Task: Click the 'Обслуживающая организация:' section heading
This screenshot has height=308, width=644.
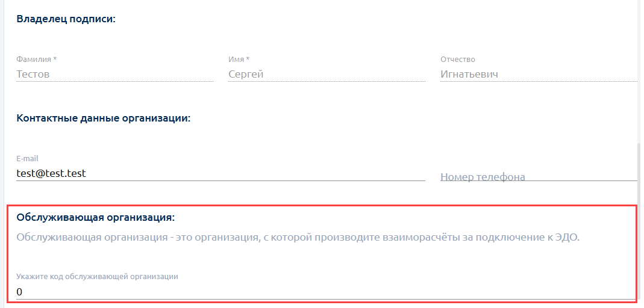Action: pyautogui.click(x=96, y=217)
